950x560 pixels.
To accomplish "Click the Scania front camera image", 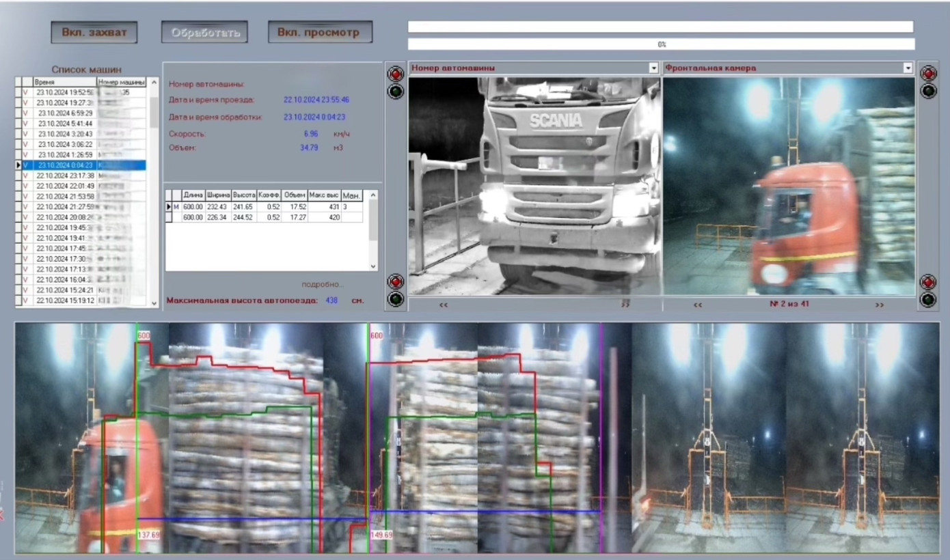I will click(534, 186).
